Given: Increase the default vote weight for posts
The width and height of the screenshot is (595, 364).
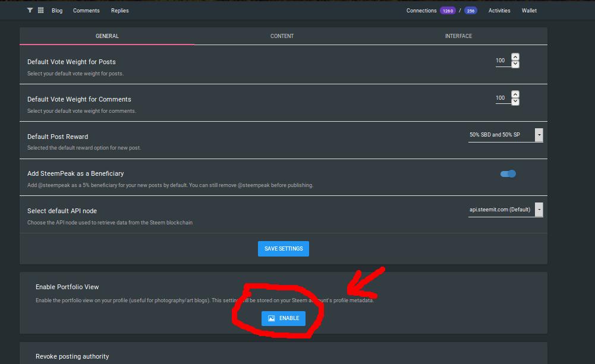Looking at the screenshot, I should click(515, 57).
